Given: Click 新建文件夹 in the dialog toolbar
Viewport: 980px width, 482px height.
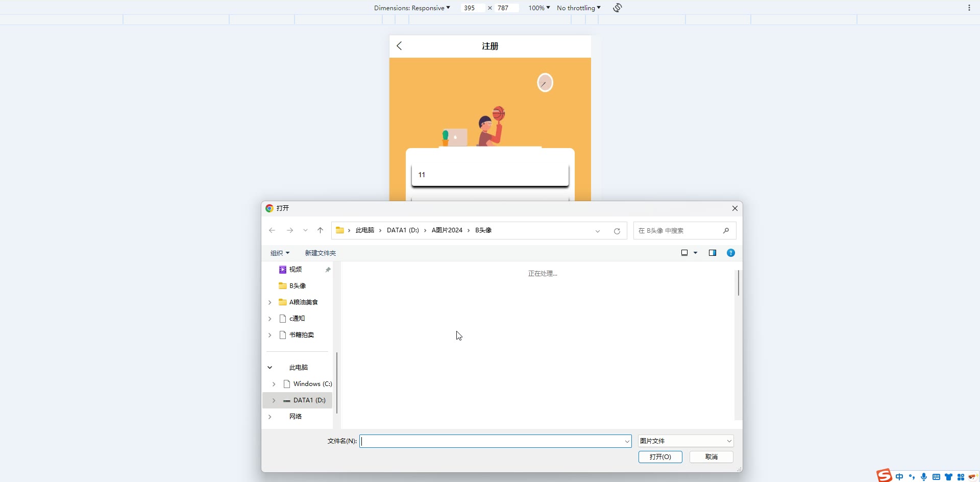Looking at the screenshot, I should pyautogui.click(x=320, y=253).
